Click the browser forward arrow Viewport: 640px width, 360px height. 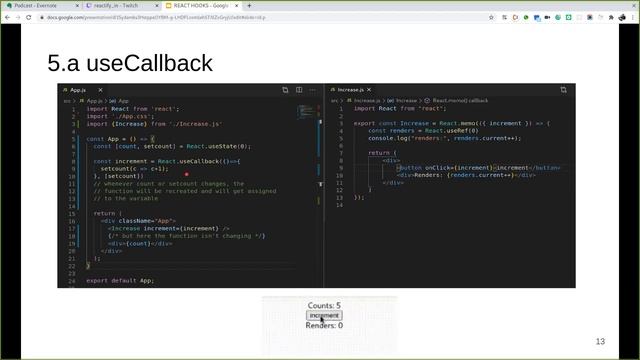(18, 18)
